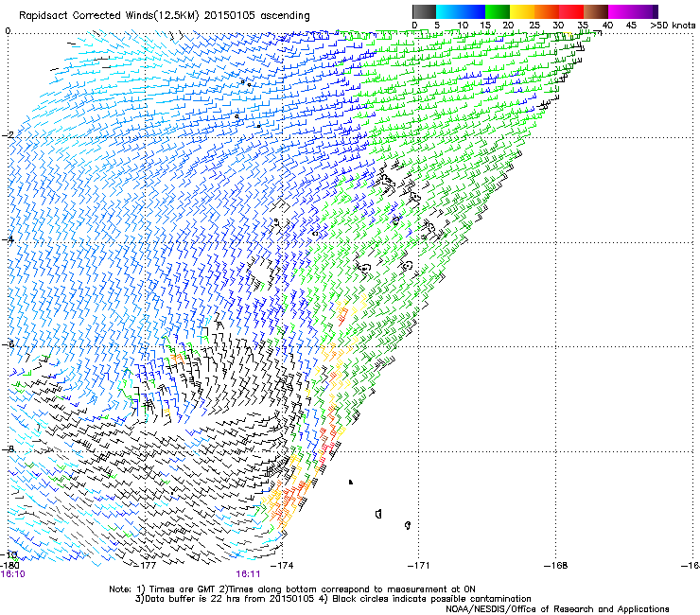Click the cyan 5-10 knots legend swatch
Viewport: 700px width, 615px height.
pos(448,11)
